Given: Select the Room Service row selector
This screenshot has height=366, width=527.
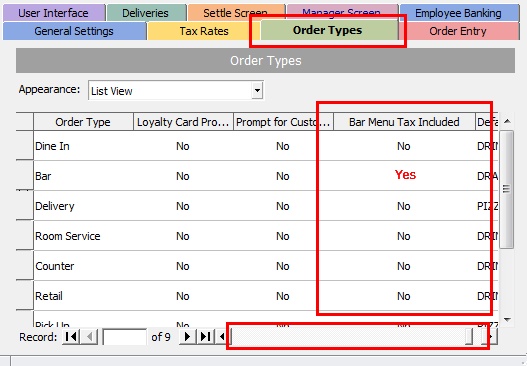Looking at the screenshot, I should coord(24,235).
